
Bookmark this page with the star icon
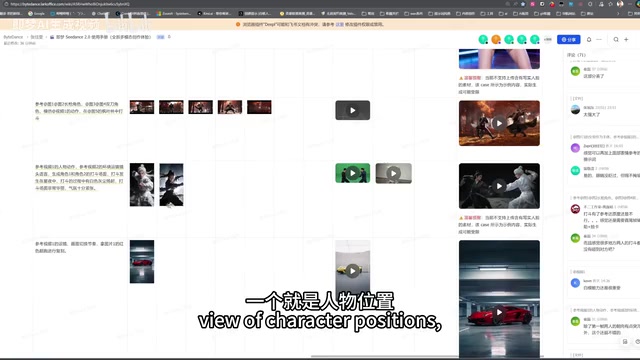(523, 4)
